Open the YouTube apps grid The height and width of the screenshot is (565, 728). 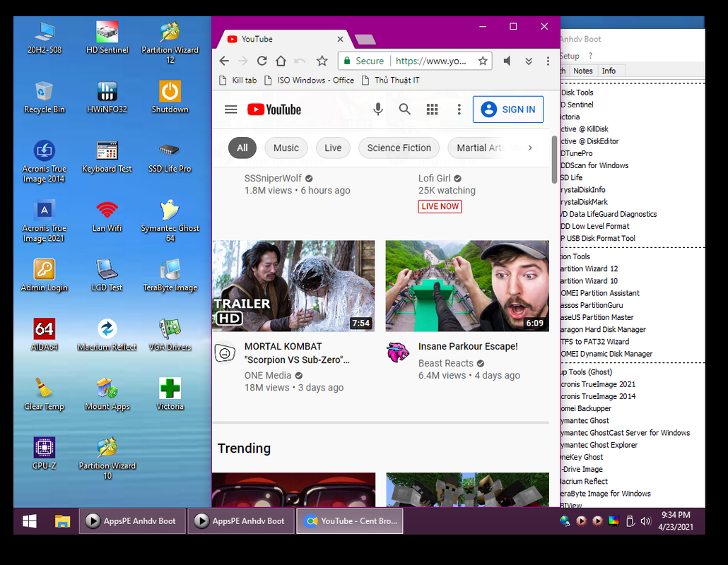(x=433, y=109)
